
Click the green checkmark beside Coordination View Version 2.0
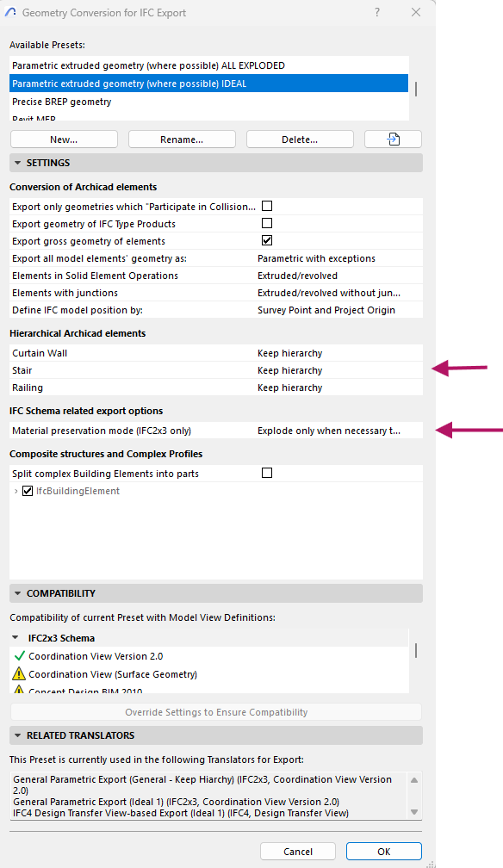20,656
